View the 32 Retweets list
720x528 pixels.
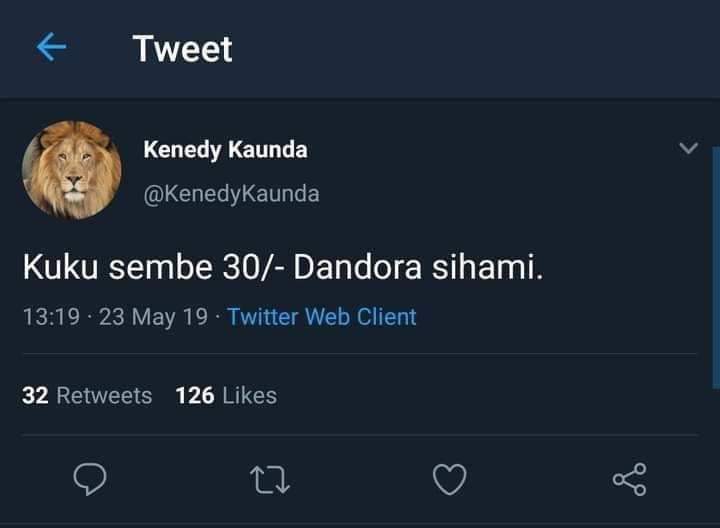pyautogui.click(x=87, y=395)
